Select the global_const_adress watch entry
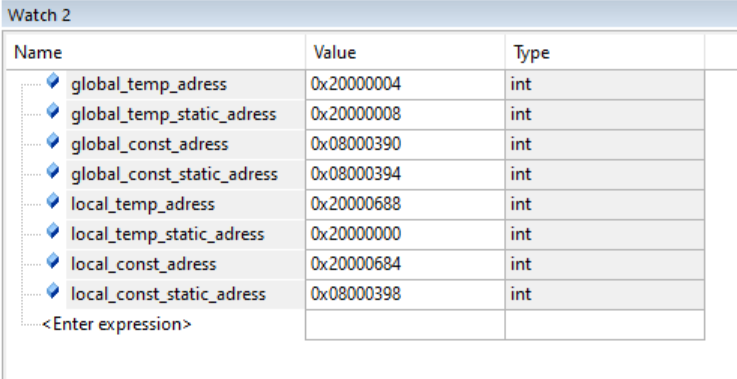Viewport: 737px width, 379px height. [x=149, y=145]
